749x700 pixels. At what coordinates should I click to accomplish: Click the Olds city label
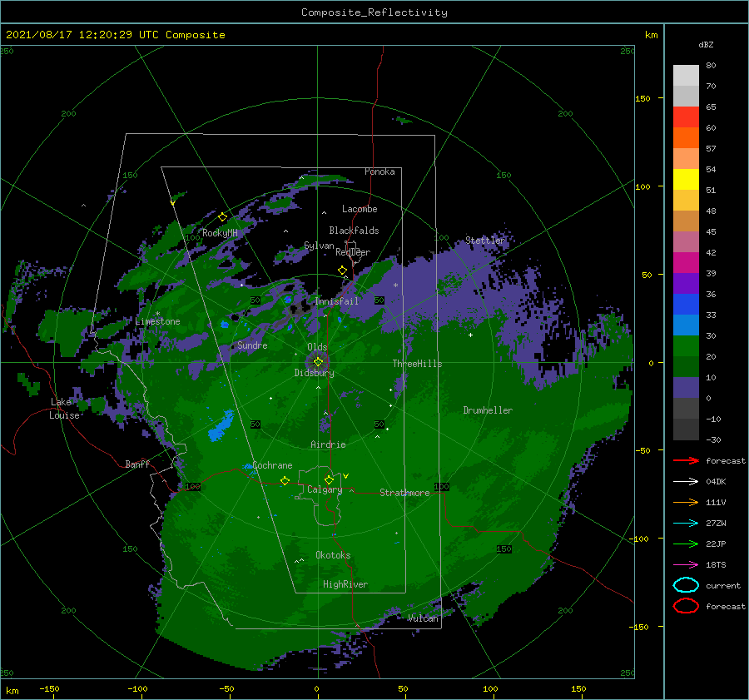click(317, 347)
